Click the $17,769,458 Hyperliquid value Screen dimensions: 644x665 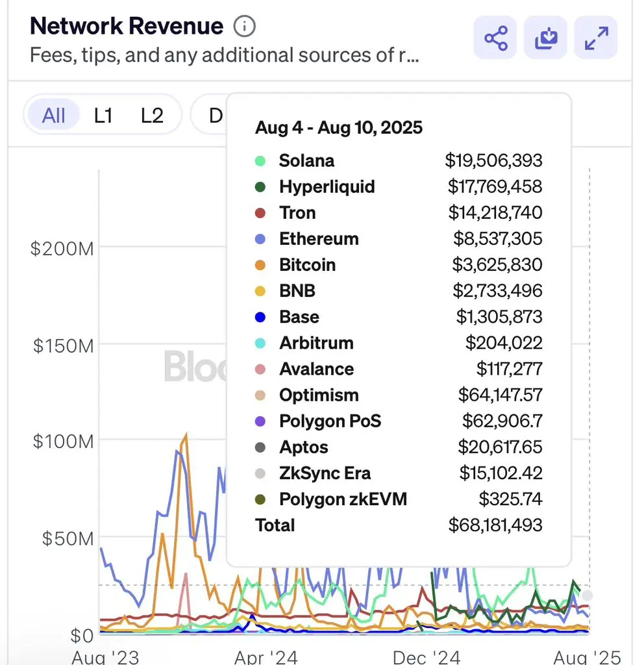[x=495, y=187]
